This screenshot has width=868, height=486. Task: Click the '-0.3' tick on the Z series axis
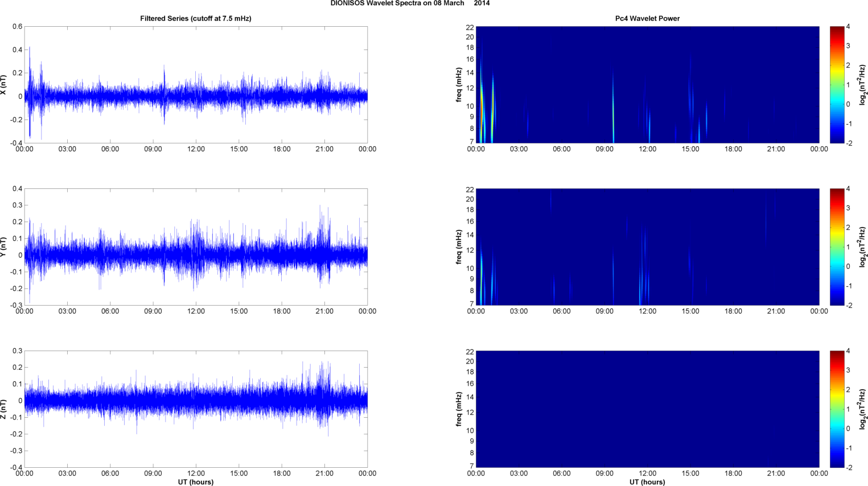(16, 451)
